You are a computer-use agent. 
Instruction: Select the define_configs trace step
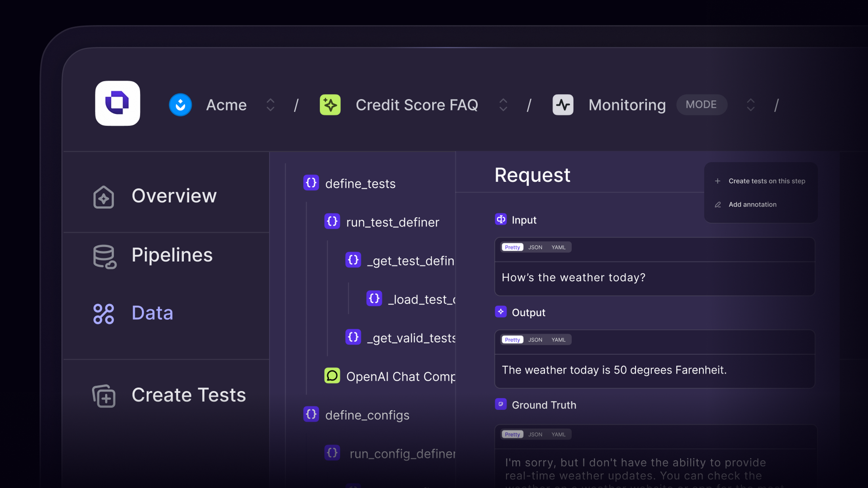(x=367, y=415)
